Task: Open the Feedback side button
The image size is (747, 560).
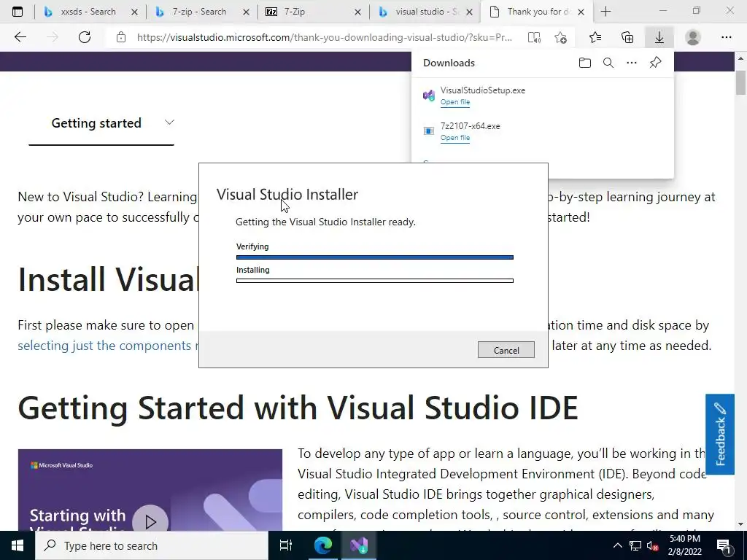Action: pos(720,435)
